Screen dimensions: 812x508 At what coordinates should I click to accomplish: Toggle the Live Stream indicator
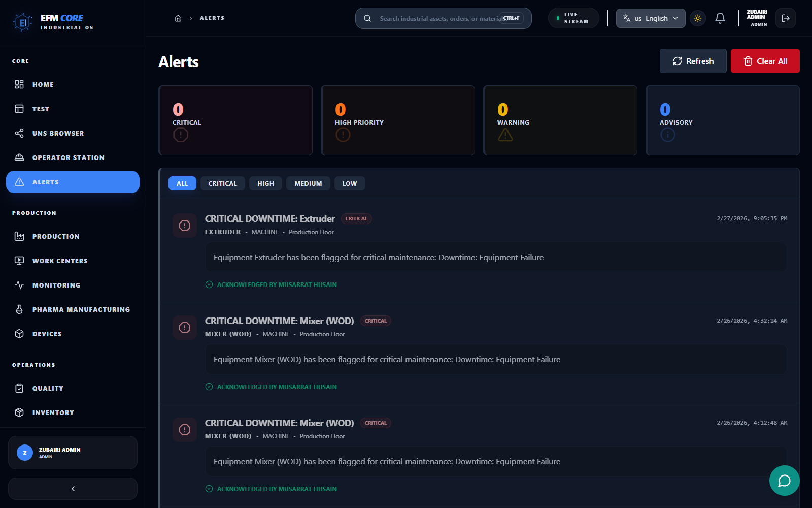click(x=573, y=18)
